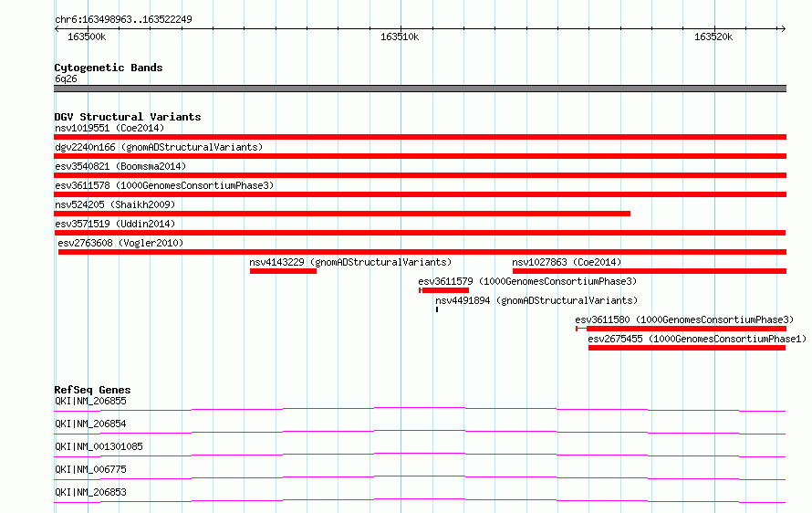Select the QKI|NM_206855 gene track line
Image resolution: width=812 pixels, height=513 pixels.
[420, 409]
